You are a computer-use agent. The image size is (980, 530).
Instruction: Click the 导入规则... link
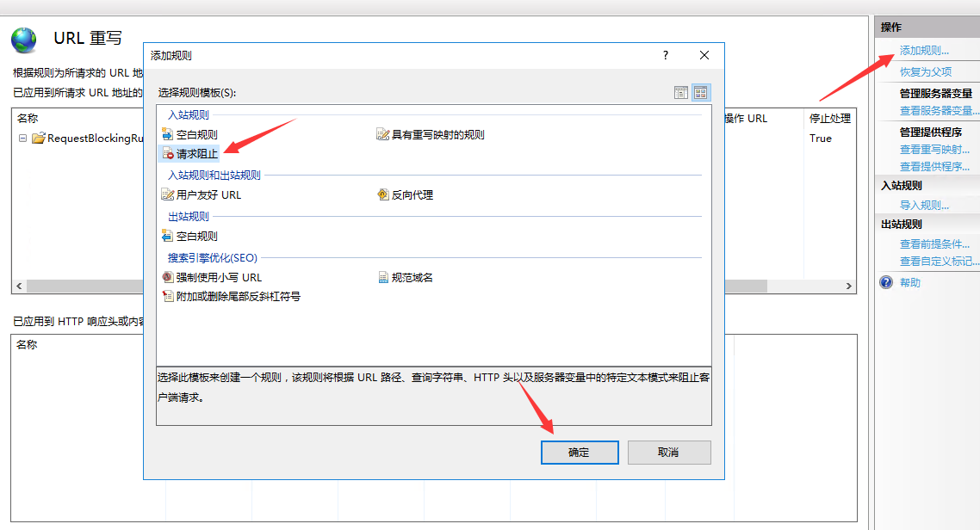(x=924, y=206)
